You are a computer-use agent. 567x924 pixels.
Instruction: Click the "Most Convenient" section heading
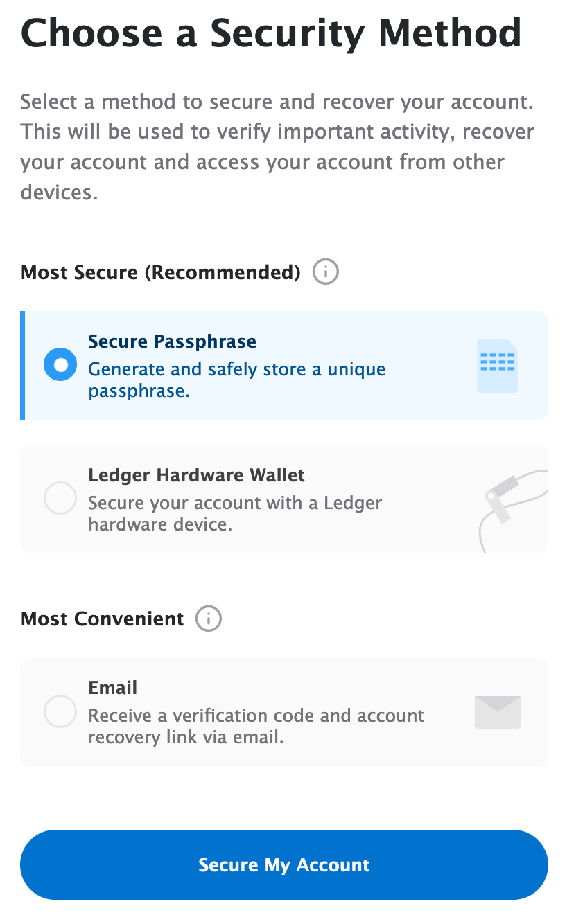103,619
